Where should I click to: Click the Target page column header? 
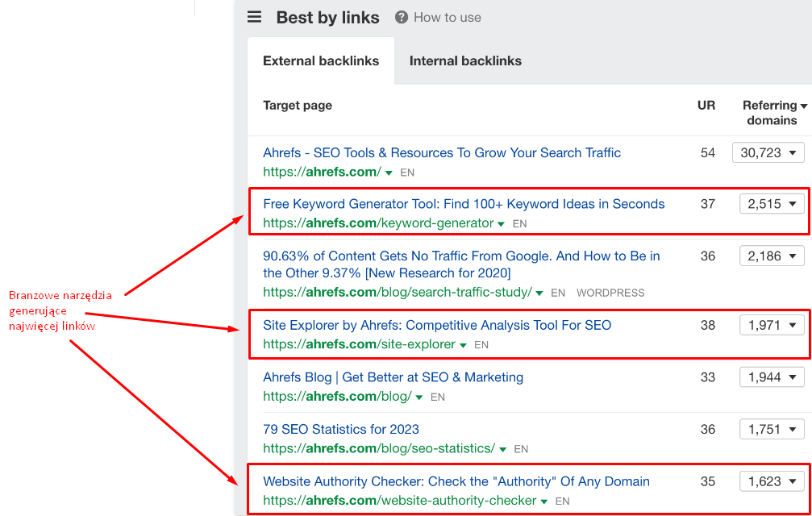[x=298, y=105]
